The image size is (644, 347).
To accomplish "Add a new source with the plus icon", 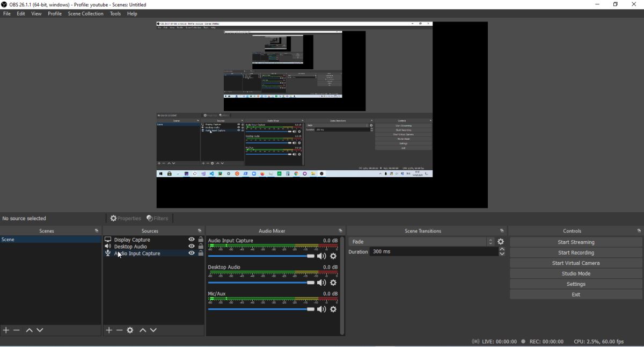I will 109,330.
